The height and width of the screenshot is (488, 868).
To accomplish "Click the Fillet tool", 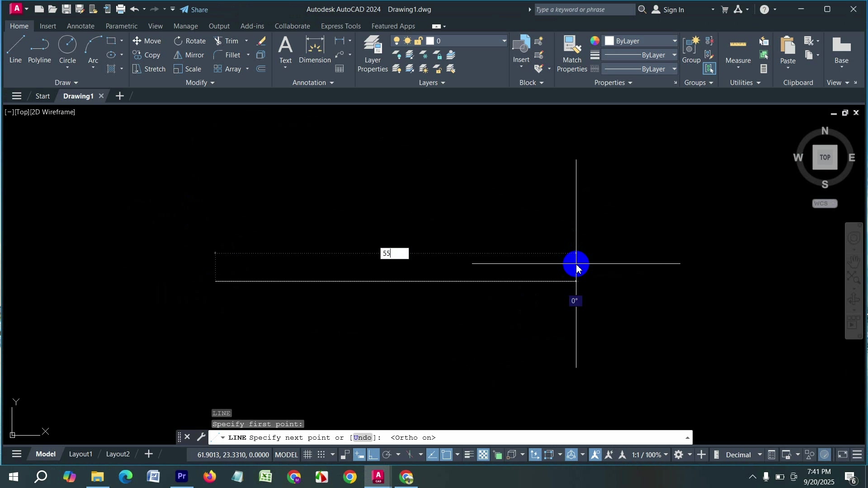I will pos(227,55).
